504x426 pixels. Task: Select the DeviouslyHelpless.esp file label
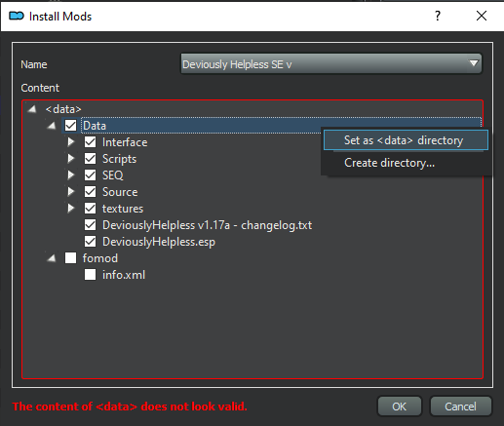(x=159, y=242)
